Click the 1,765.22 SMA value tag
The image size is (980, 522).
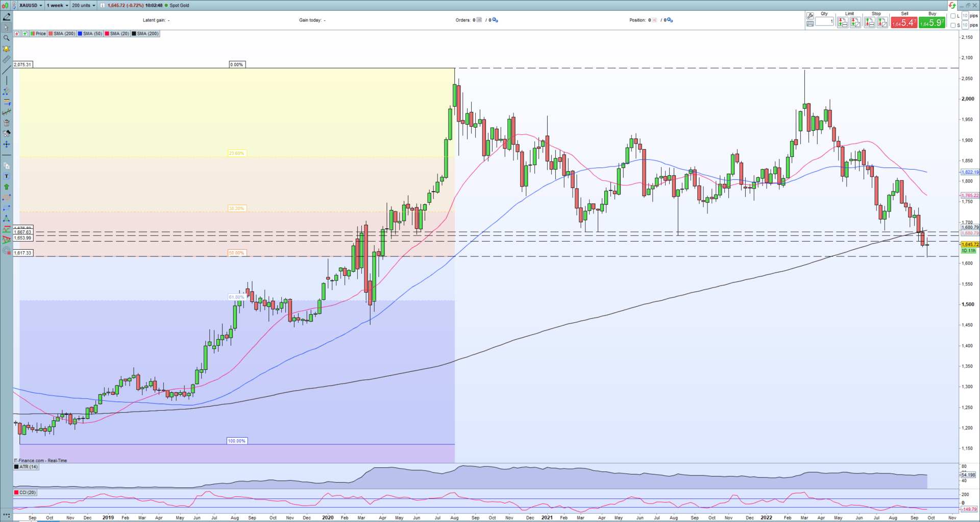970,195
